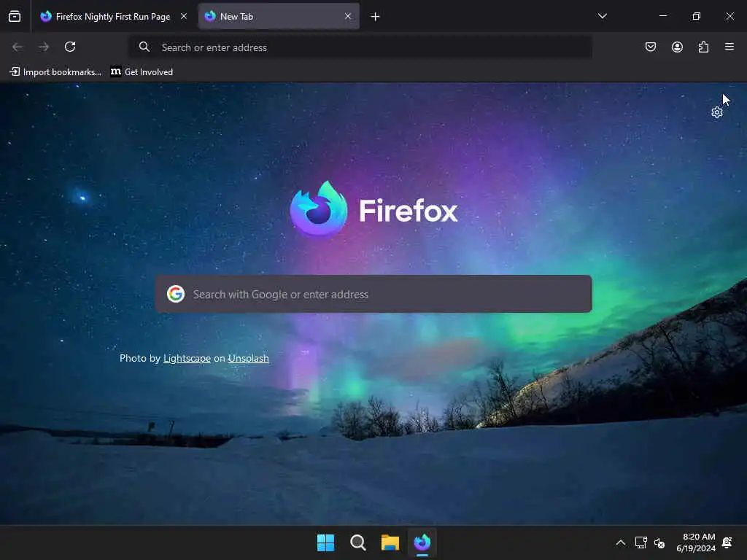Open the Unsplash link
The image size is (747, 560).
(248, 358)
